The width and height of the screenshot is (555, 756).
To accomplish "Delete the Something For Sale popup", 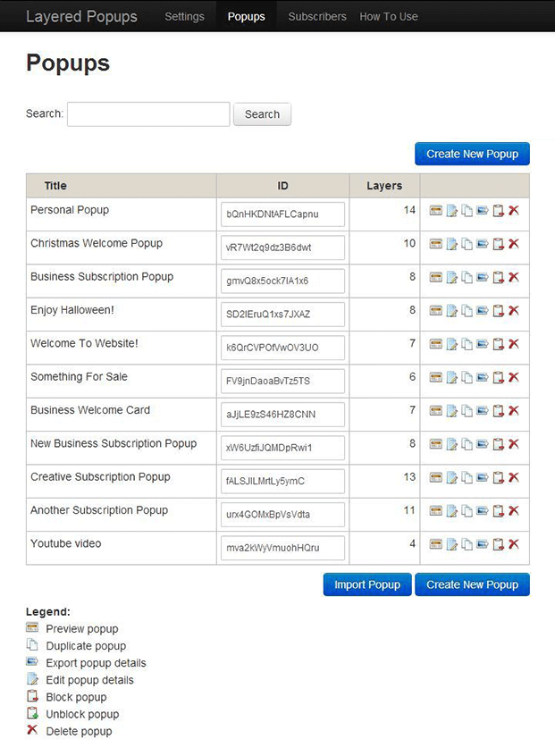I will pyautogui.click(x=514, y=378).
